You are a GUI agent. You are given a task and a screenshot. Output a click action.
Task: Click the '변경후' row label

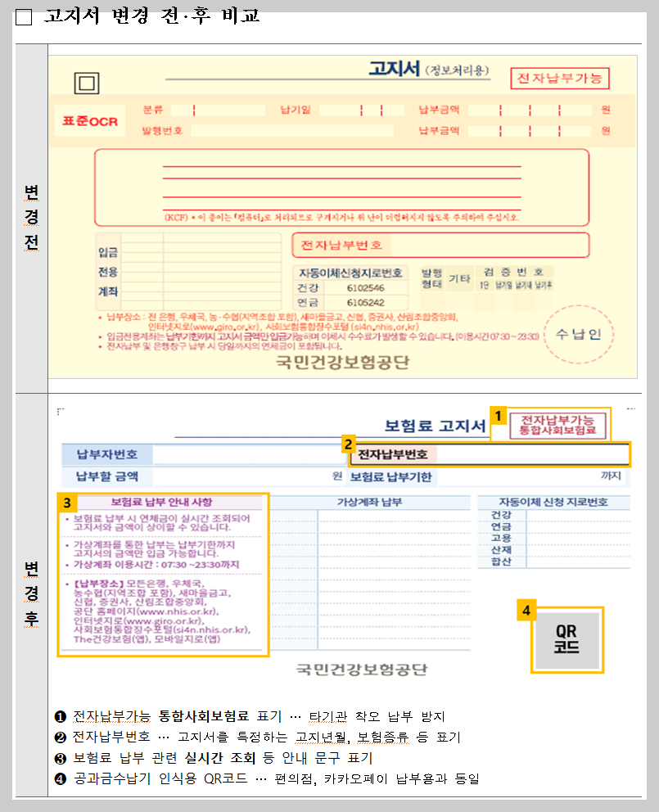click(x=32, y=594)
